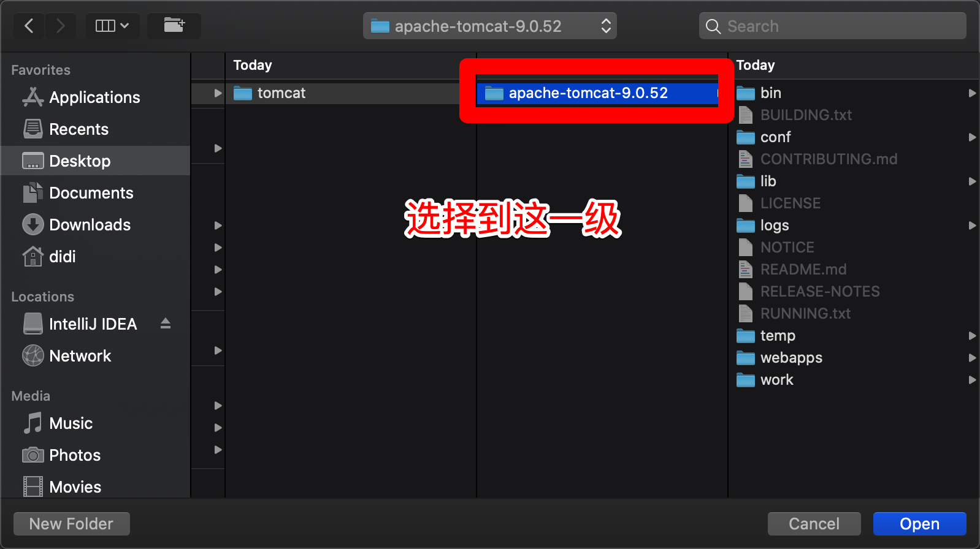Click the CONTRIBUTING.md file

click(x=854, y=159)
